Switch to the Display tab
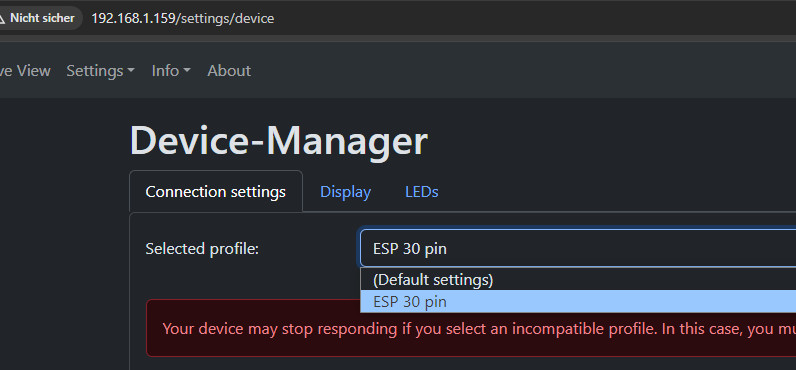Image resolution: width=796 pixels, height=370 pixels. pyautogui.click(x=345, y=191)
